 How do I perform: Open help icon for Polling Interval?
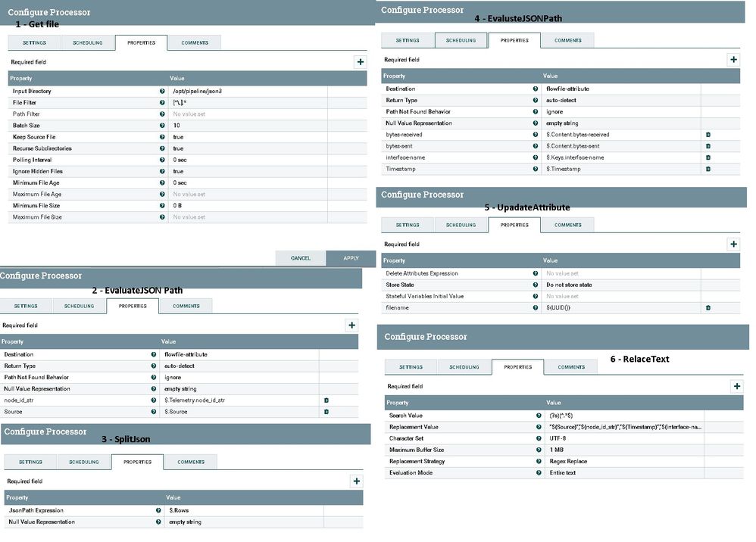(162, 160)
